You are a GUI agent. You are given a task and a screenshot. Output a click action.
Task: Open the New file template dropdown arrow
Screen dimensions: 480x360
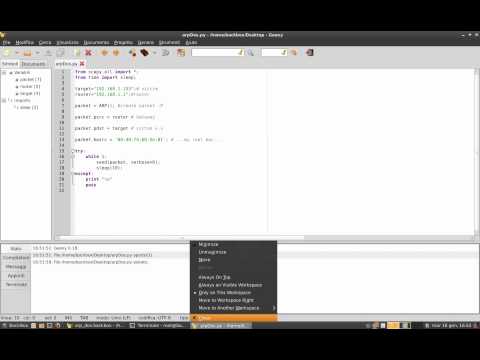(x=17, y=53)
